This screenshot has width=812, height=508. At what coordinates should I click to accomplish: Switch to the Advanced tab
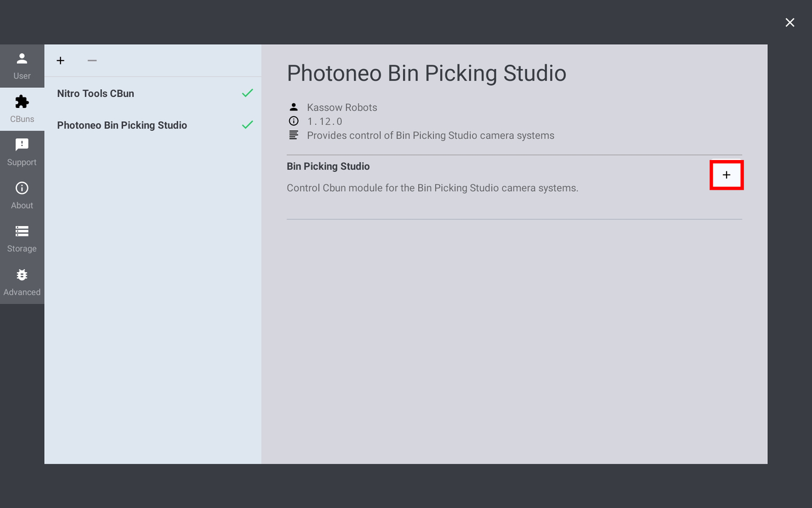coord(22,282)
